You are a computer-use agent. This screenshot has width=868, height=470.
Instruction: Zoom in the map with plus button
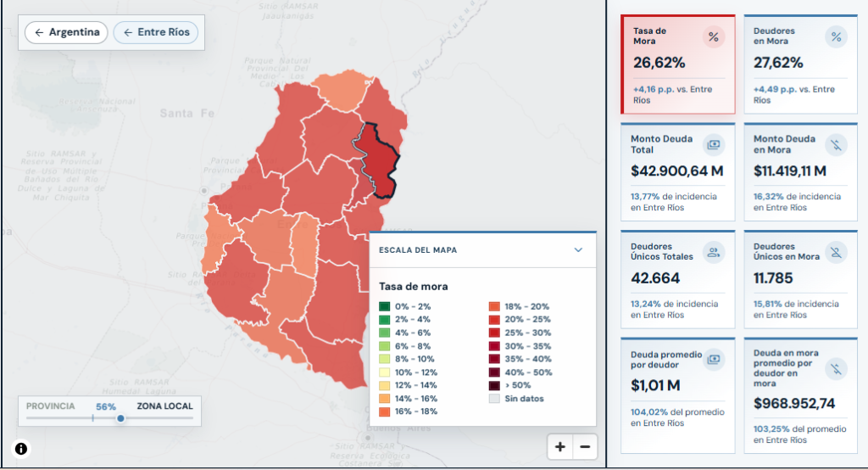(559, 447)
